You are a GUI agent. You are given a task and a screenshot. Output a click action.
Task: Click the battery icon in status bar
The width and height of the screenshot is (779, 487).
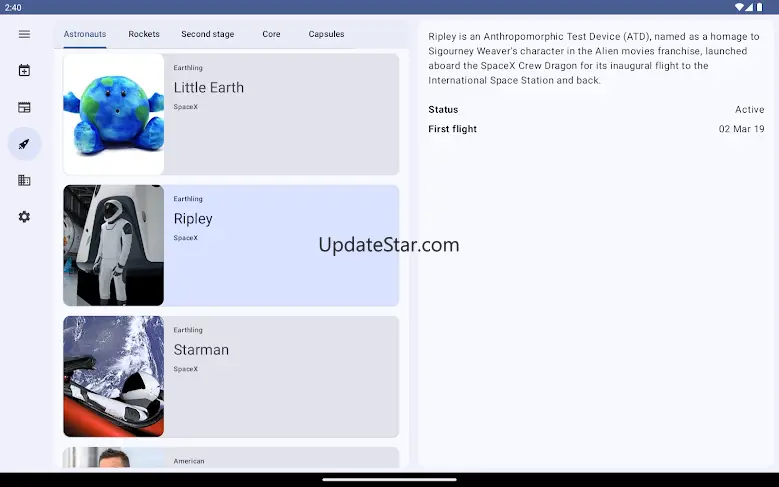(760, 7)
